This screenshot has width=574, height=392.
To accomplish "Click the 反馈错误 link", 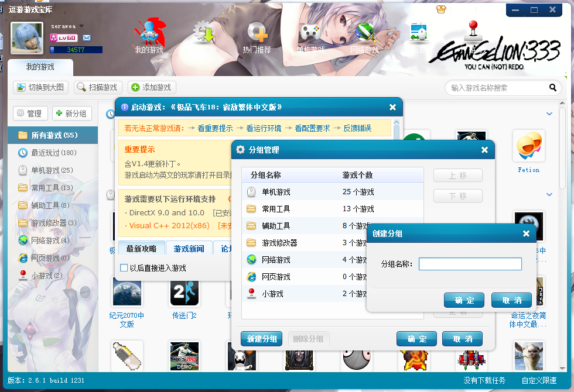I will [358, 128].
